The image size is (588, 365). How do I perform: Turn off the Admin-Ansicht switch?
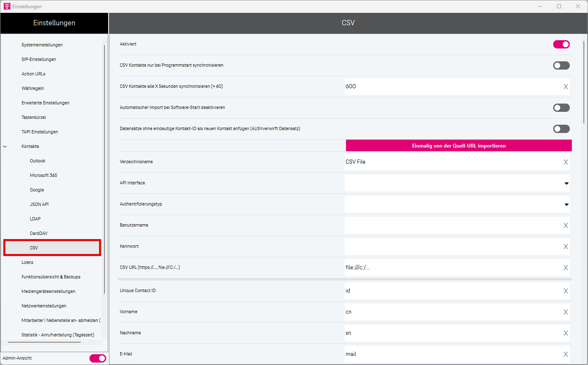97,358
